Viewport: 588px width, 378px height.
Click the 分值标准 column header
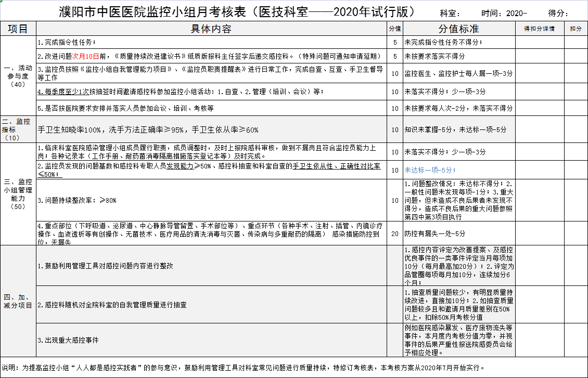(x=459, y=29)
